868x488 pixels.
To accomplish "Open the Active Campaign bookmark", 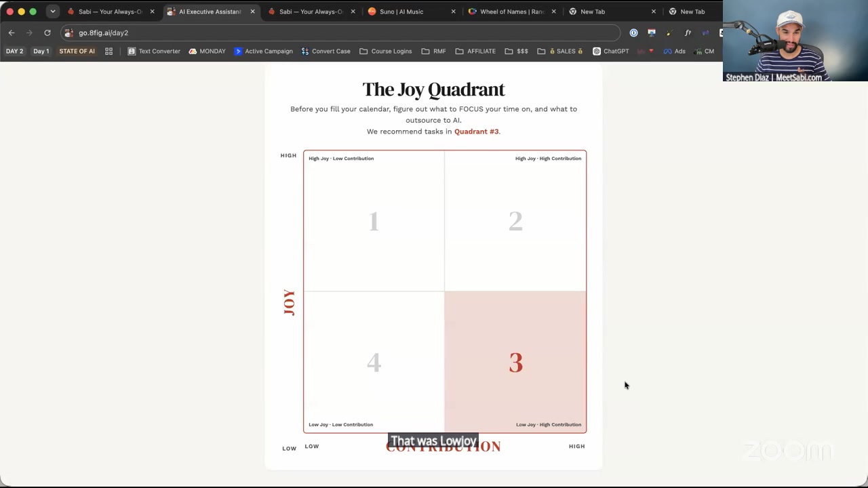I will click(263, 51).
